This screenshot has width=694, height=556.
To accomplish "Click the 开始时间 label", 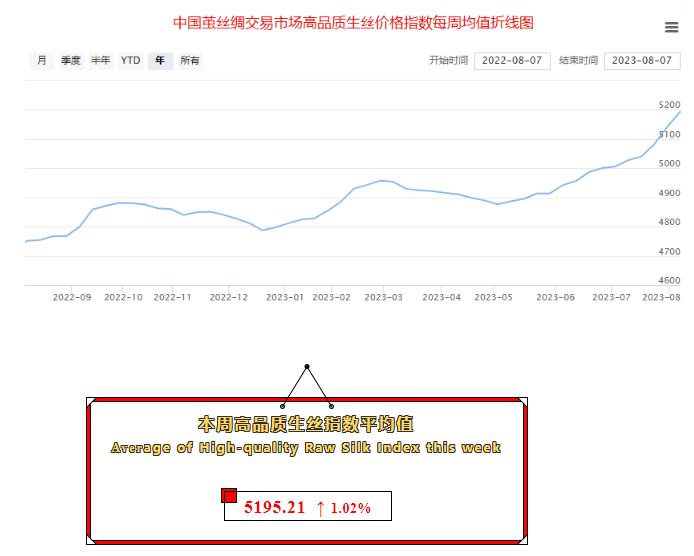I will click(448, 61).
